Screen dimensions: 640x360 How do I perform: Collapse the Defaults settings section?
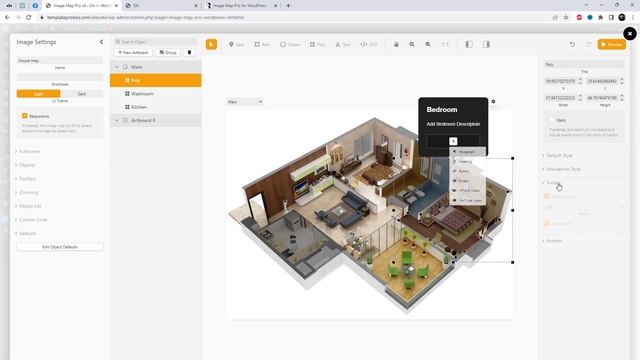(x=26, y=233)
